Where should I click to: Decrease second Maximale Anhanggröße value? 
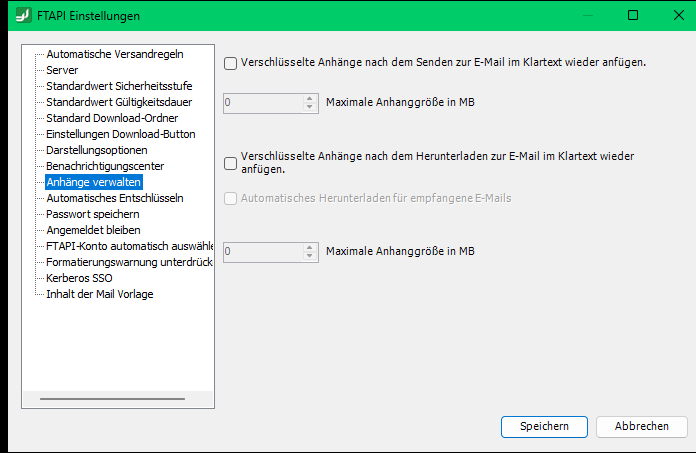(x=310, y=256)
